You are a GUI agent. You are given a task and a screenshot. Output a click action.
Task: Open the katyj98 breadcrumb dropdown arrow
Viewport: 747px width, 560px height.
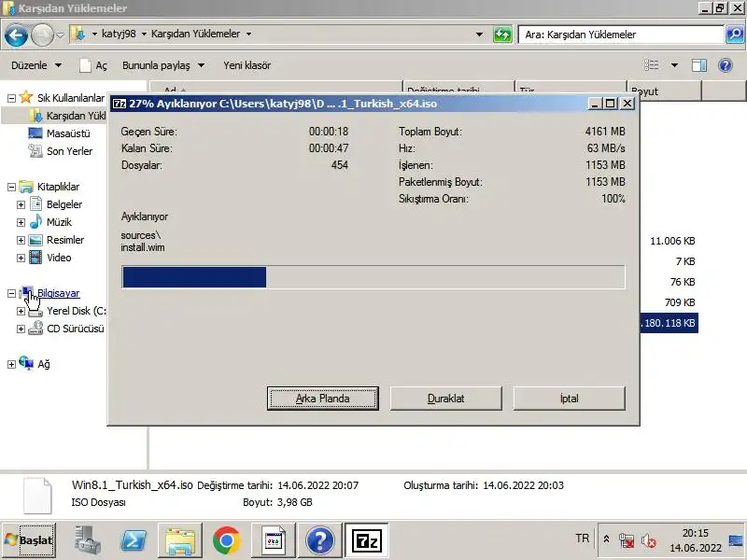tap(144, 35)
